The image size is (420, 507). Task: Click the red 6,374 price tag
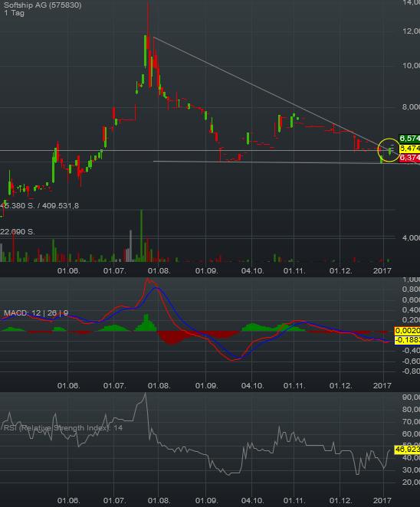(x=409, y=158)
